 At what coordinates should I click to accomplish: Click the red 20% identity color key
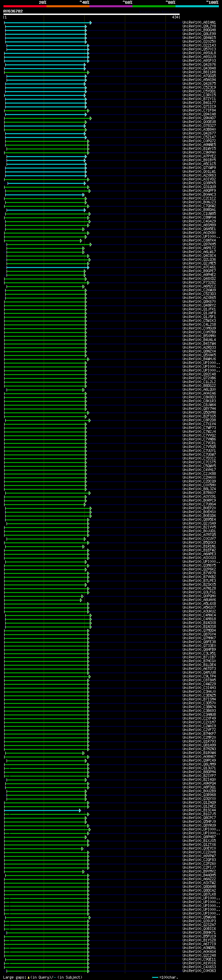pyautogui.click(x=25, y=6)
